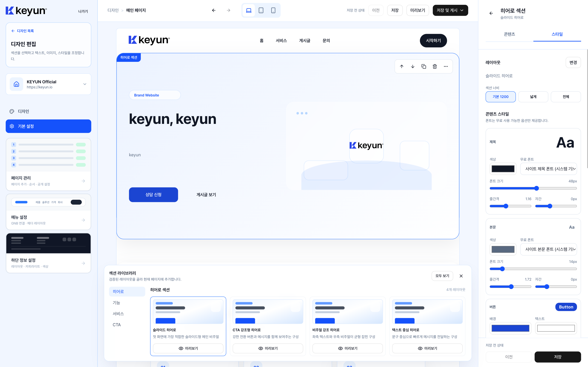Preview the 텍스트 중심 히어로 layout
The image size is (588, 367).
(x=427, y=348)
